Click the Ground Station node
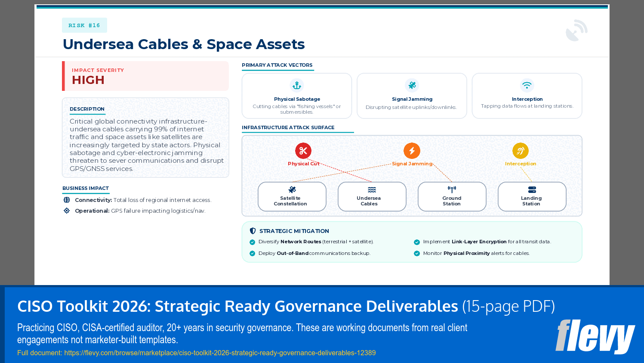Viewport: 644px width, 363px height. point(452,197)
